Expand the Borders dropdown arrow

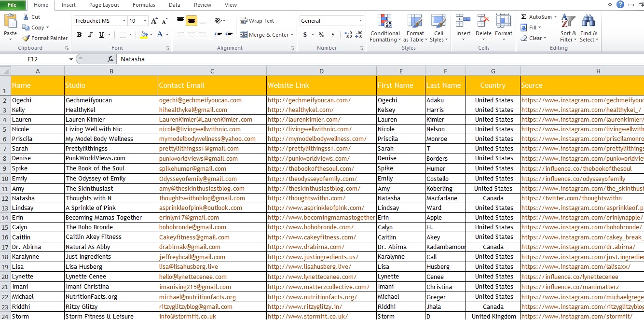(x=130, y=35)
